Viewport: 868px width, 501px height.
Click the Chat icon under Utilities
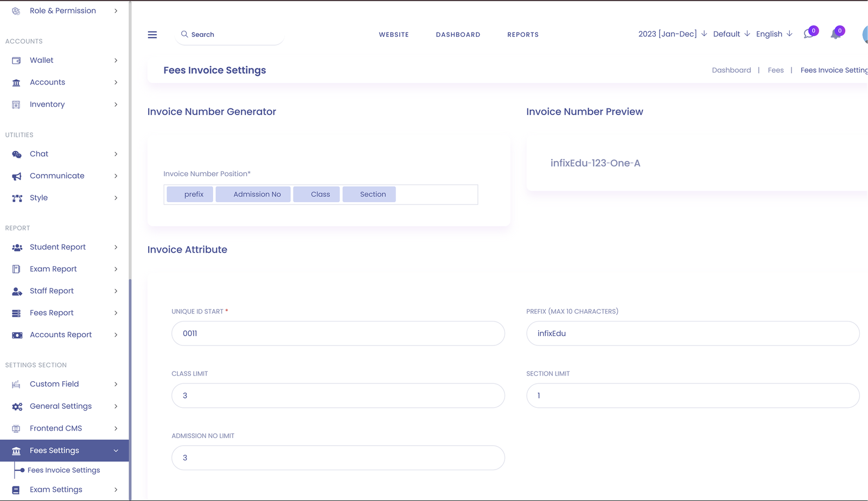(x=17, y=153)
